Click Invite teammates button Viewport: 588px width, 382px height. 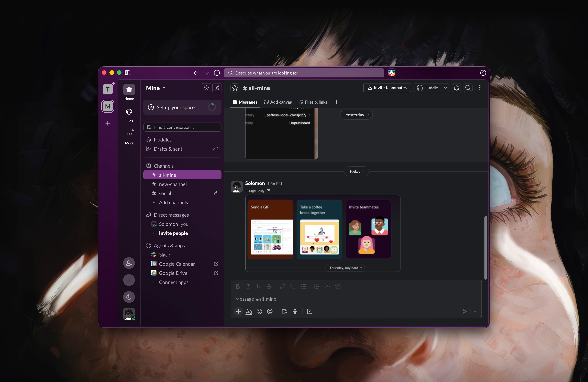click(387, 88)
